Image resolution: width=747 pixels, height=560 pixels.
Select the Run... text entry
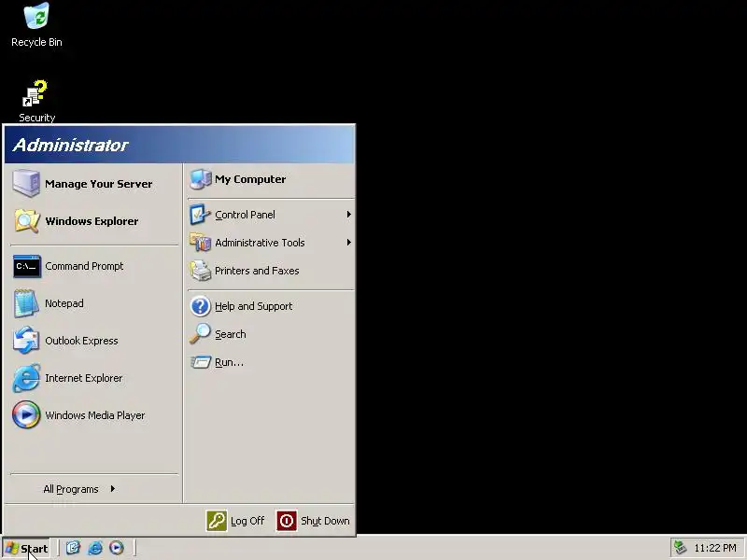click(x=229, y=362)
